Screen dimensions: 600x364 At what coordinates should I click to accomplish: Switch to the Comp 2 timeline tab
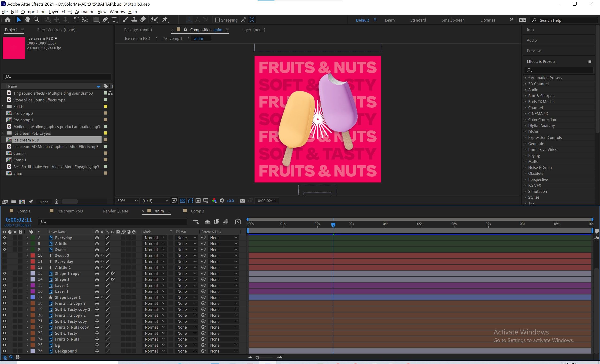click(x=197, y=211)
